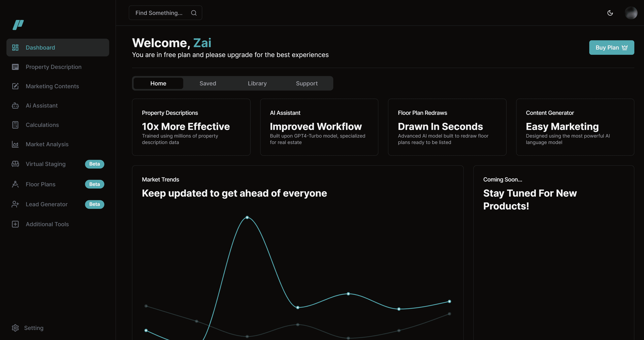The height and width of the screenshot is (340, 644).
Task: Select Lead Generator label in sidebar
Action: pyautogui.click(x=46, y=204)
